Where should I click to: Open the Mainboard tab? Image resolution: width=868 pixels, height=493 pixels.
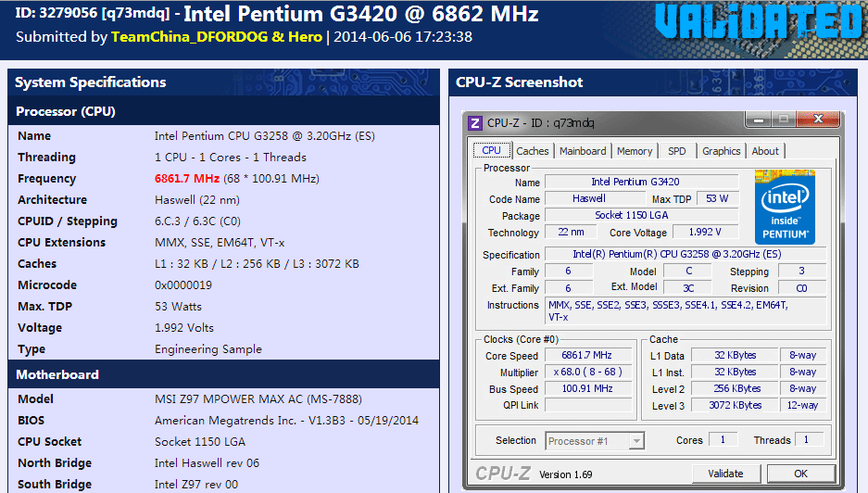[x=583, y=151]
